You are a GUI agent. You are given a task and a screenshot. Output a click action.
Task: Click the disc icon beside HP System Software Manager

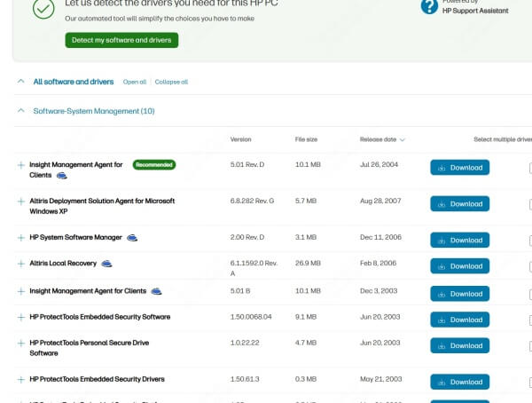tap(132, 238)
